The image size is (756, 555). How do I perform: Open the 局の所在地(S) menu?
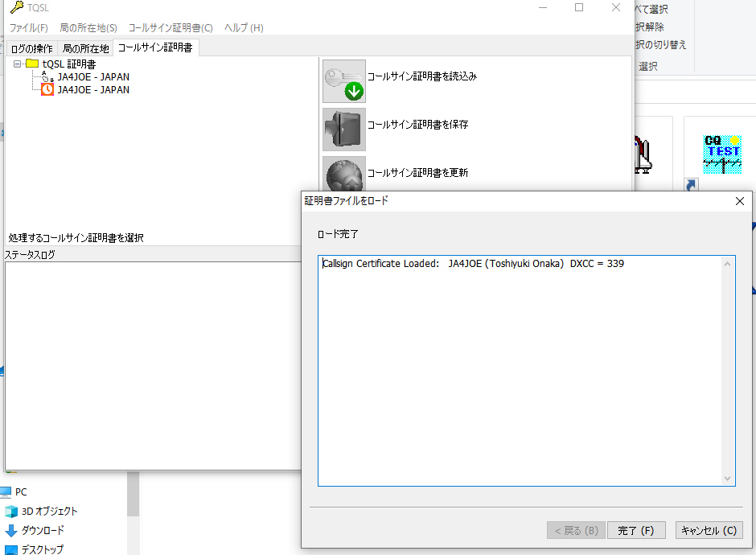88,27
